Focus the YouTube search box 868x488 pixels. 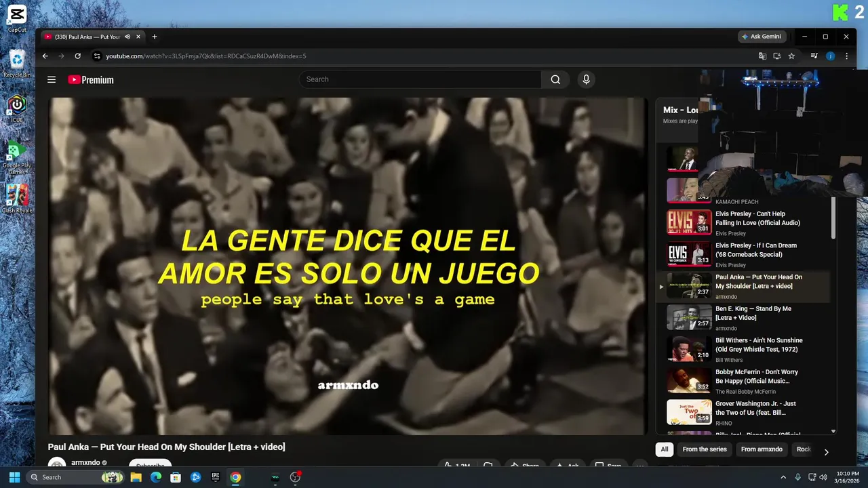420,79
